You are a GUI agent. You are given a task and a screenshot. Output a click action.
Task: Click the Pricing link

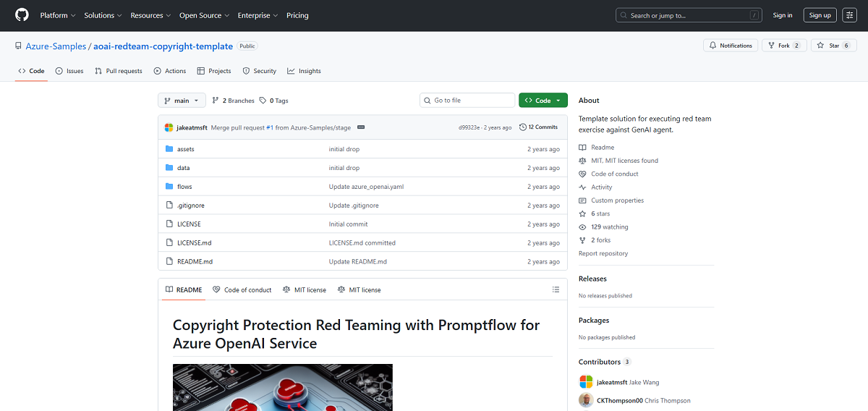pyautogui.click(x=297, y=15)
